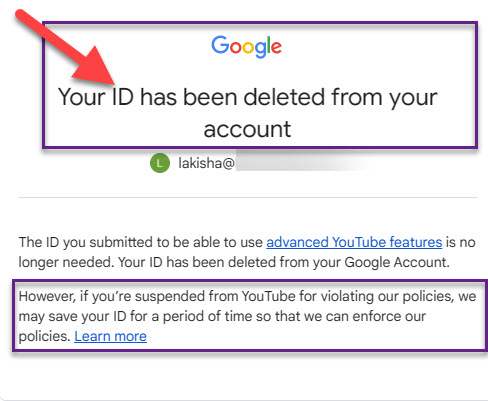The image size is (488, 401).
Task: Click the red arrow annotation
Action: coord(66,48)
